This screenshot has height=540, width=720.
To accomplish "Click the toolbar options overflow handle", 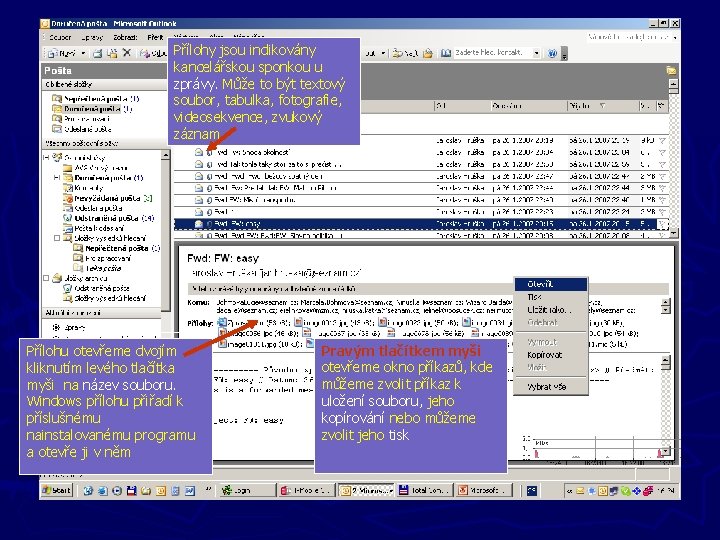I will pyautogui.click(x=564, y=54).
